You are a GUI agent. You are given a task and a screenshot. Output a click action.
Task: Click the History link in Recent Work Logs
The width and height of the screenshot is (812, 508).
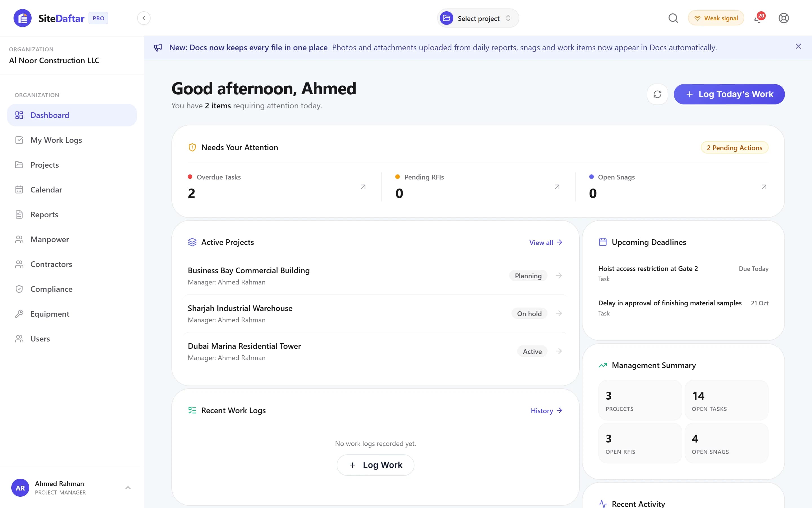(x=546, y=411)
